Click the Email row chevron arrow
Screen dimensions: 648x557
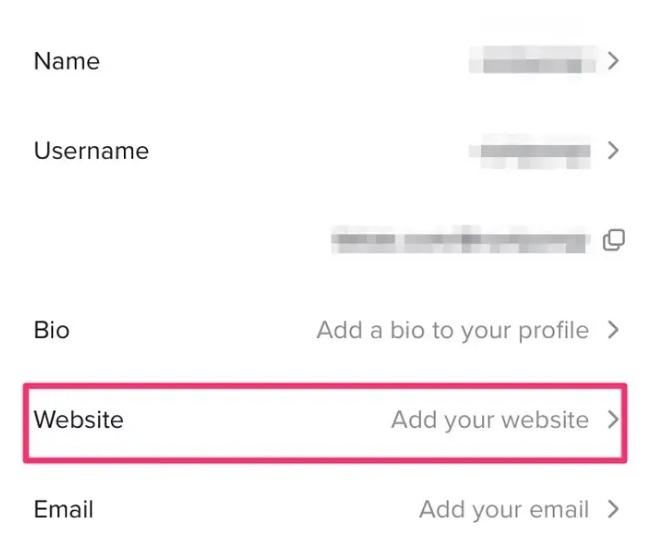[613, 509]
